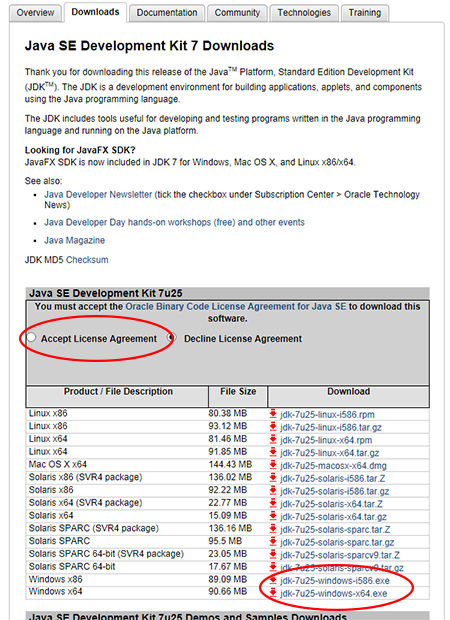The image size is (450, 620).
Task: Click the File Size column header
Action: [x=238, y=396]
